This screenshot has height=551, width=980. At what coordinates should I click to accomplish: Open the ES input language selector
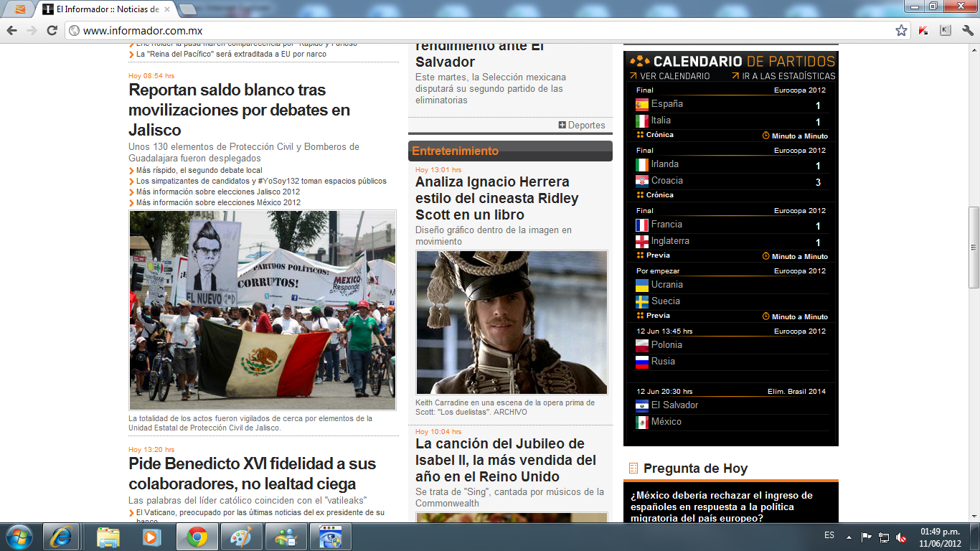coord(829,536)
